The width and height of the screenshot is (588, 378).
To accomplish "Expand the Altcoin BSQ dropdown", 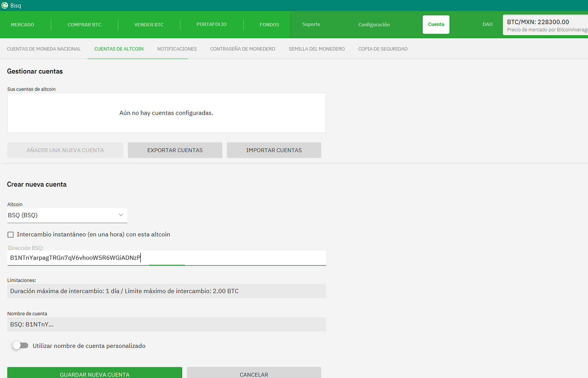I will (x=67, y=215).
